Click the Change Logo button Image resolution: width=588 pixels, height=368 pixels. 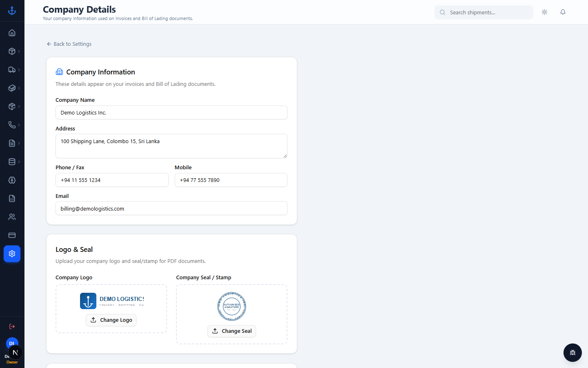tap(111, 320)
